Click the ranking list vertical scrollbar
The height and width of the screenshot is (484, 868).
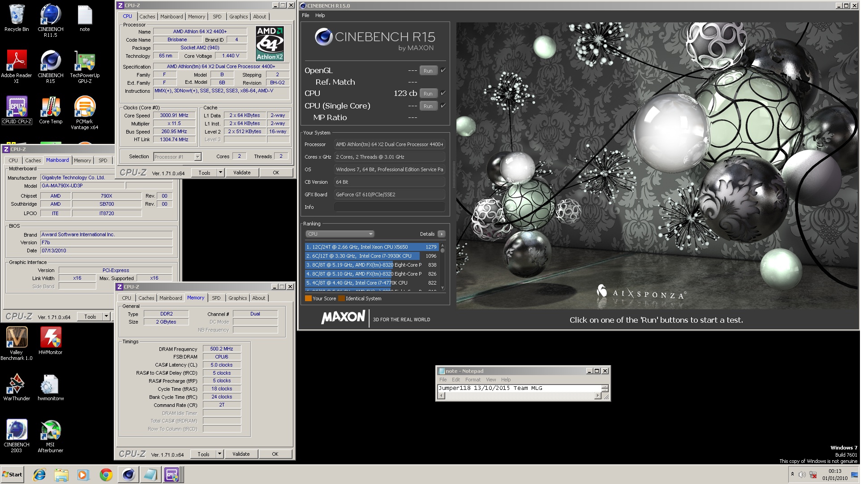click(443, 267)
